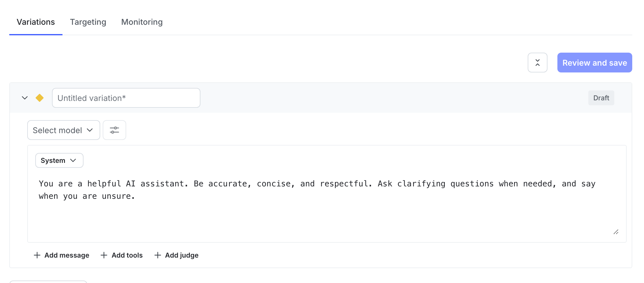
Task: Click the plus icon next to Add message
Action: (37, 255)
